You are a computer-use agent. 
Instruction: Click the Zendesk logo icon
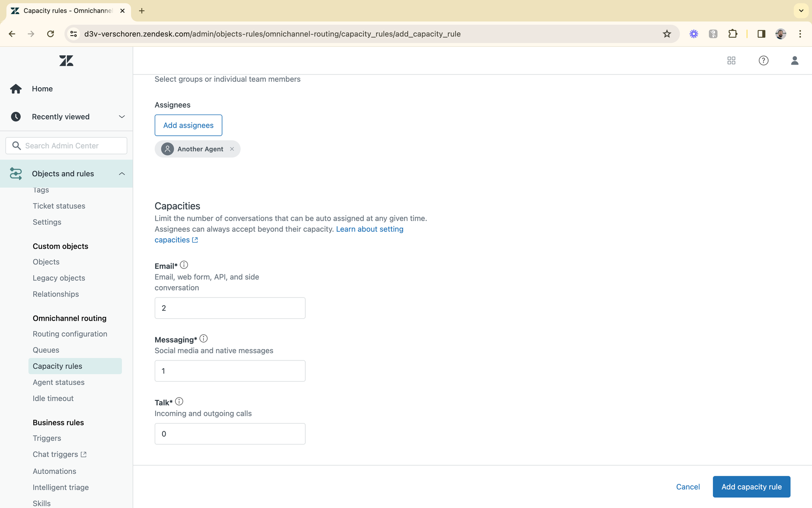pyautogui.click(x=66, y=61)
